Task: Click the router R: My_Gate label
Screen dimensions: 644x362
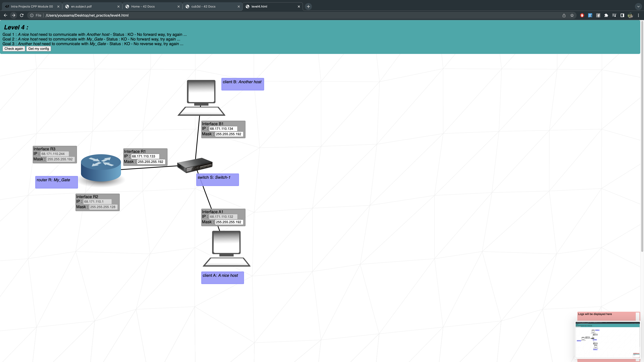Action: tap(56, 182)
